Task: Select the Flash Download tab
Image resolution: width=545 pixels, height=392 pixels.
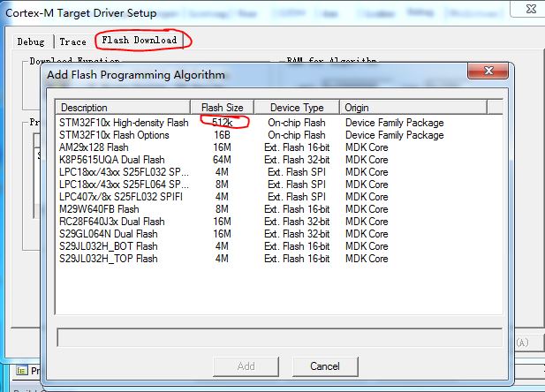Action: (x=139, y=41)
